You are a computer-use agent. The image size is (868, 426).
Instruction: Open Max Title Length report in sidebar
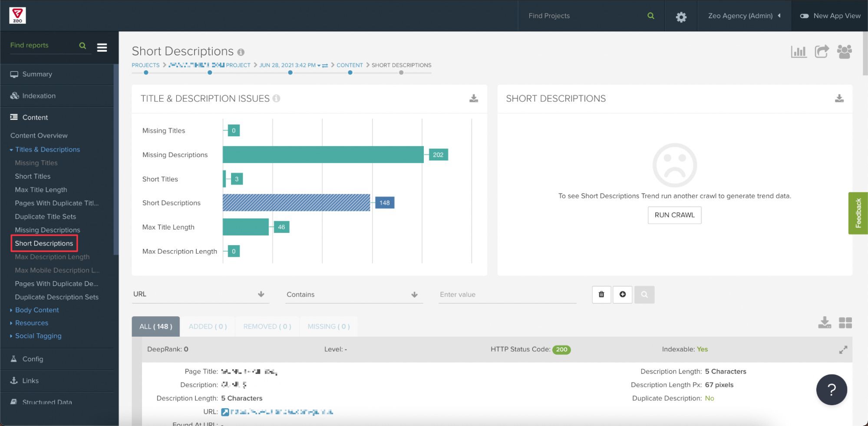click(41, 190)
